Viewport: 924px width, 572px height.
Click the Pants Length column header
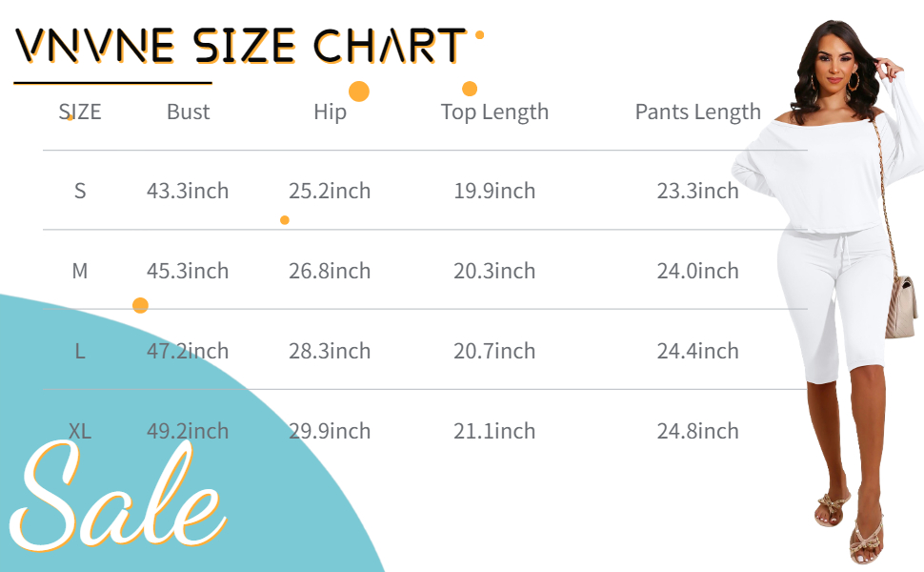coord(697,112)
